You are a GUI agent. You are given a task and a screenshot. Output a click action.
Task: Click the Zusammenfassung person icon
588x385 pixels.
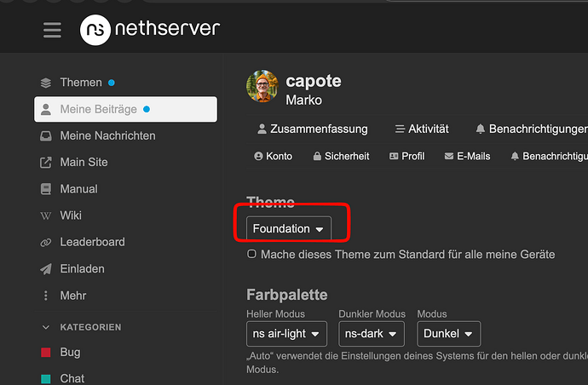click(262, 129)
